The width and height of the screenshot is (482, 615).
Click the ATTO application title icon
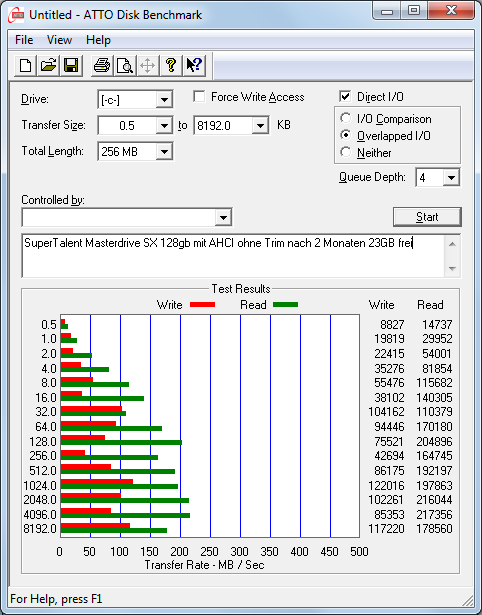tap(16, 15)
